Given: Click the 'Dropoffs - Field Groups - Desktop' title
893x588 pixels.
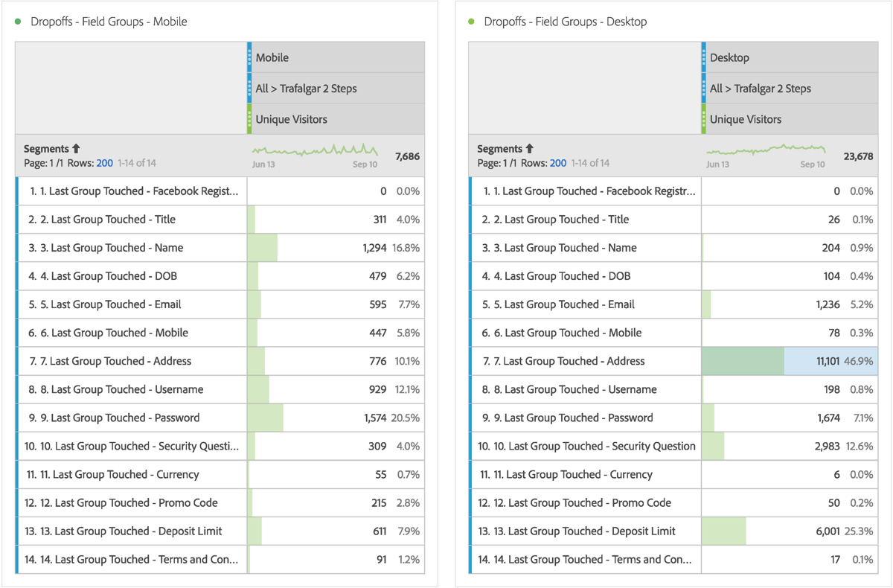Looking at the screenshot, I should click(565, 22).
